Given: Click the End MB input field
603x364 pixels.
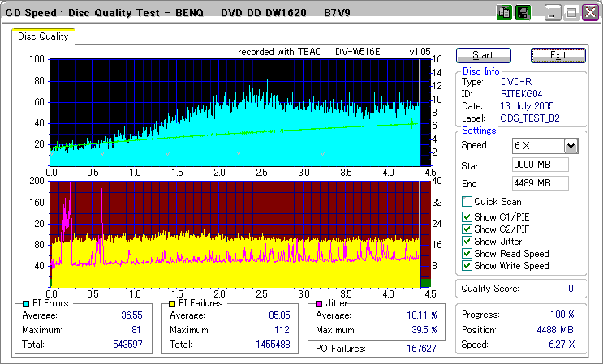Looking at the screenshot, I should [541, 182].
